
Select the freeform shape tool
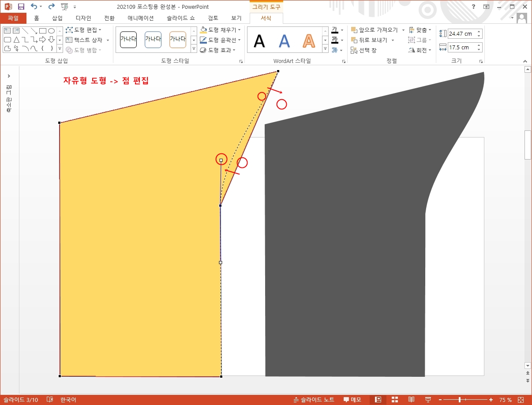click(7, 48)
